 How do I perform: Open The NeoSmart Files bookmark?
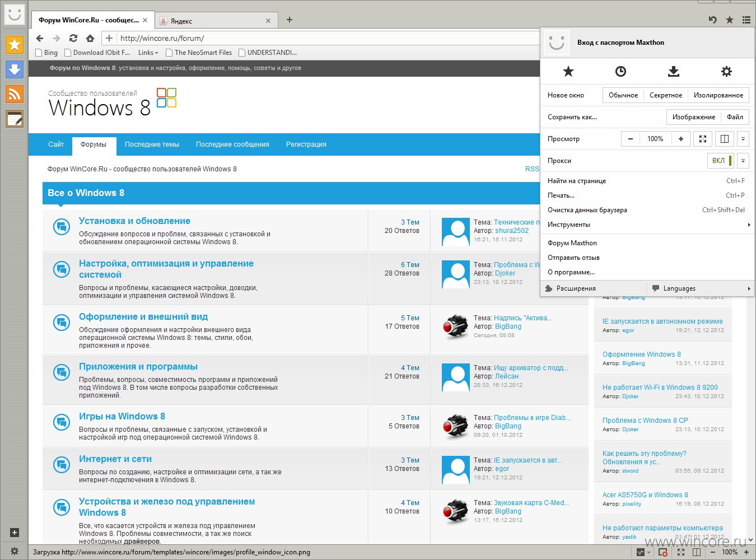(x=198, y=53)
